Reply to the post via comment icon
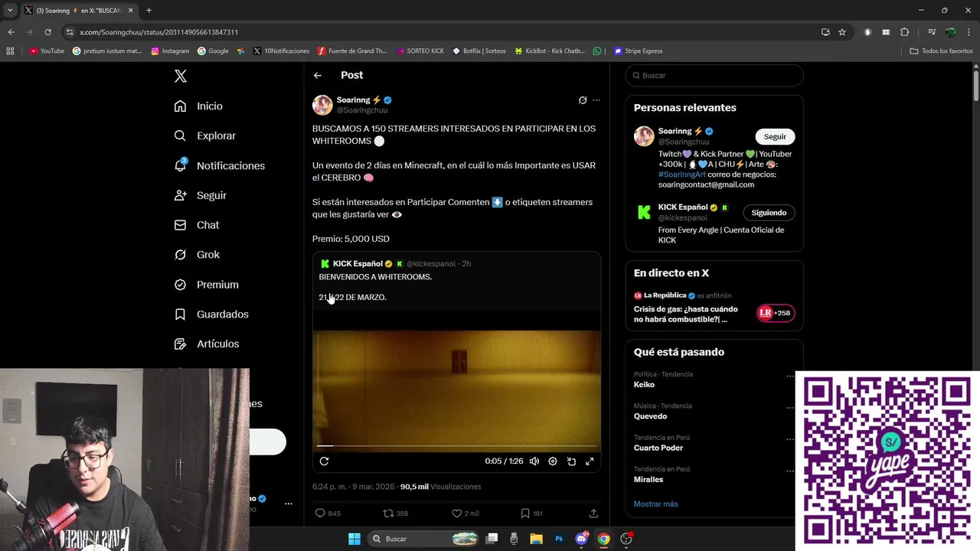Image resolution: width=980 pixels, height=551 pixels. (320, 514)
